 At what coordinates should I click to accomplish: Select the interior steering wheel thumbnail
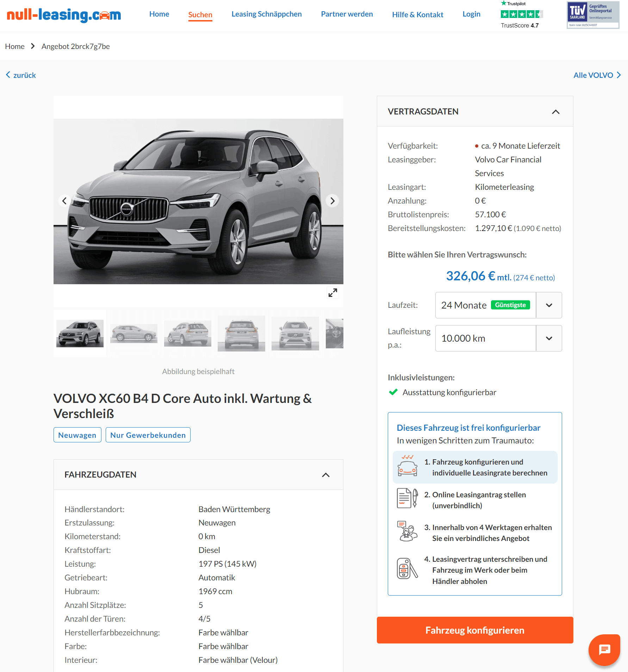(335, 334)
